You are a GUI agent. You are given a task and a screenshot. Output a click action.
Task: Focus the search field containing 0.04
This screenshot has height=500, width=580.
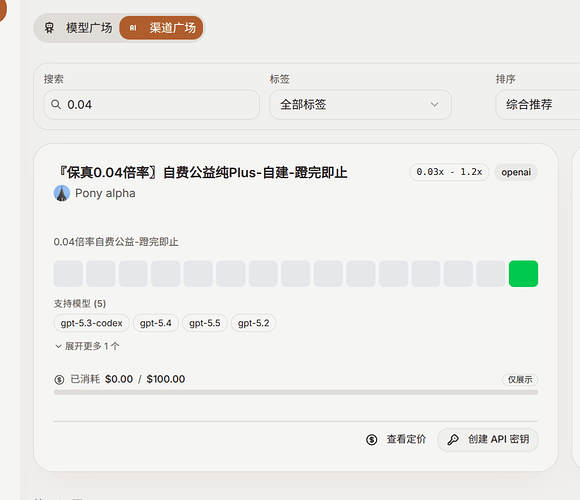152,104
